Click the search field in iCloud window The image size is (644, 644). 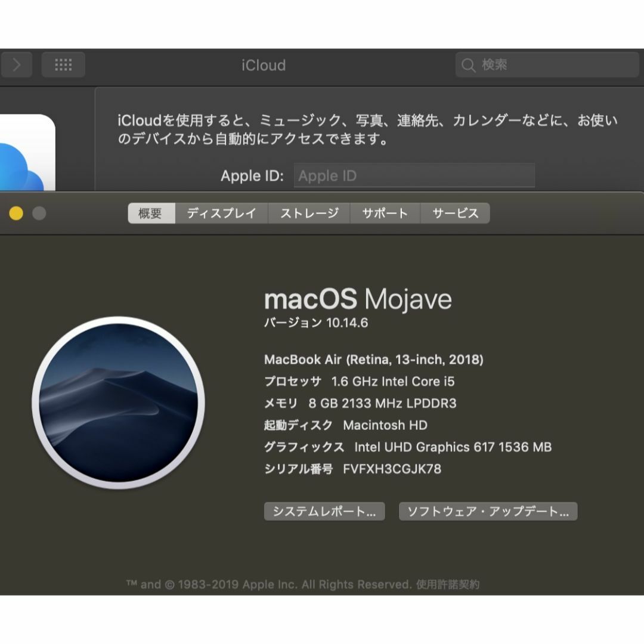547,65
